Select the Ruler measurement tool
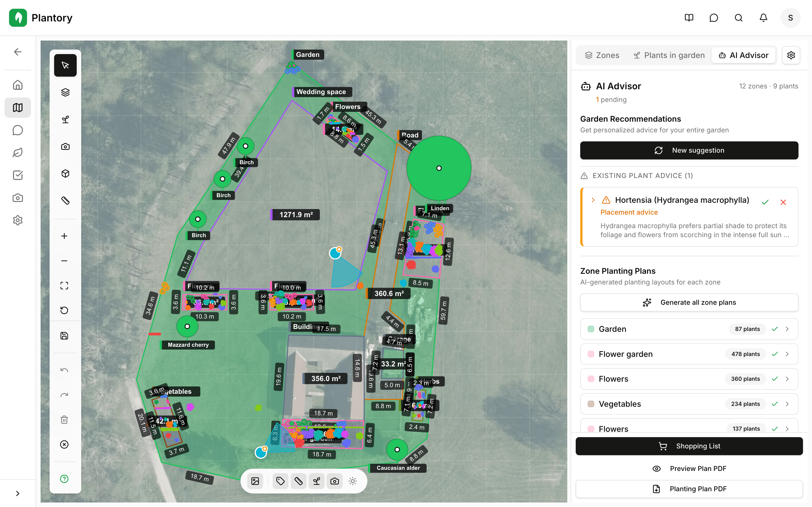 click(65, 201)
